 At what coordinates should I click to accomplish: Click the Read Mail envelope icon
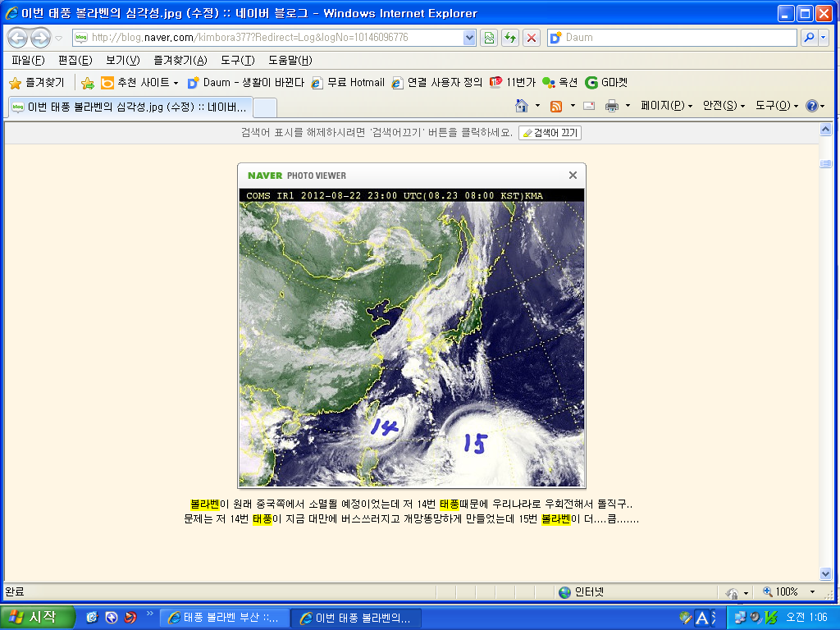pos(589,106)
